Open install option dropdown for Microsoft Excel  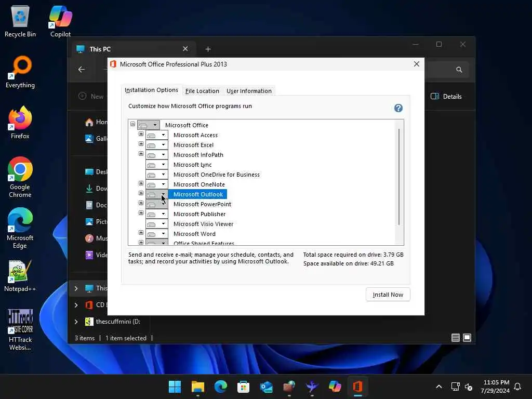157,145
